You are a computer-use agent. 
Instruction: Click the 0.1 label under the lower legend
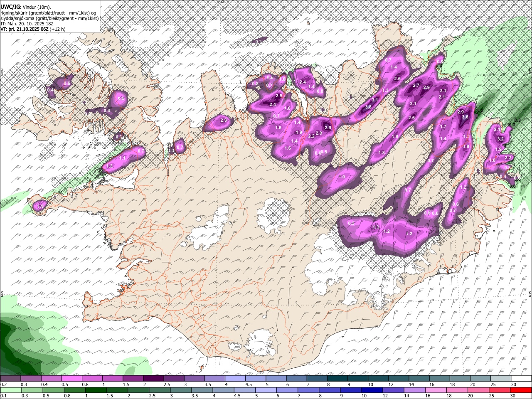(x=3, y=396)
